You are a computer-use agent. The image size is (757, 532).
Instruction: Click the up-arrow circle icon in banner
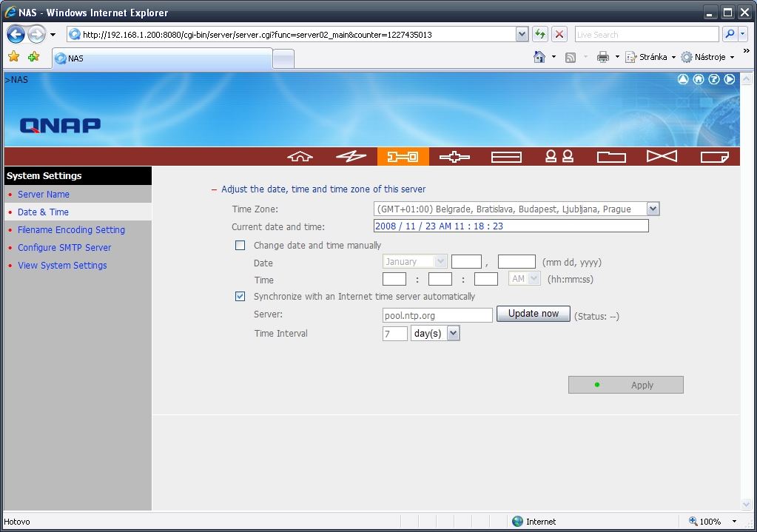pos(683,79)
